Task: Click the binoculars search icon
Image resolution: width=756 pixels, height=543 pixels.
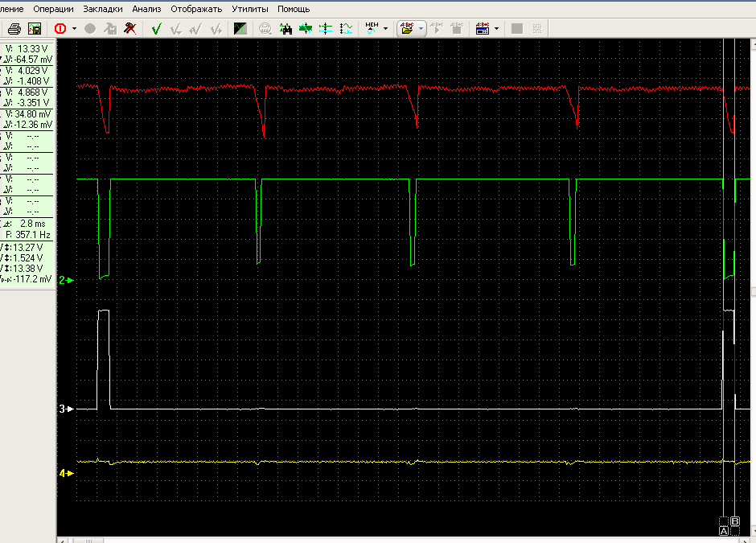Action: click(x=286, y=28)
